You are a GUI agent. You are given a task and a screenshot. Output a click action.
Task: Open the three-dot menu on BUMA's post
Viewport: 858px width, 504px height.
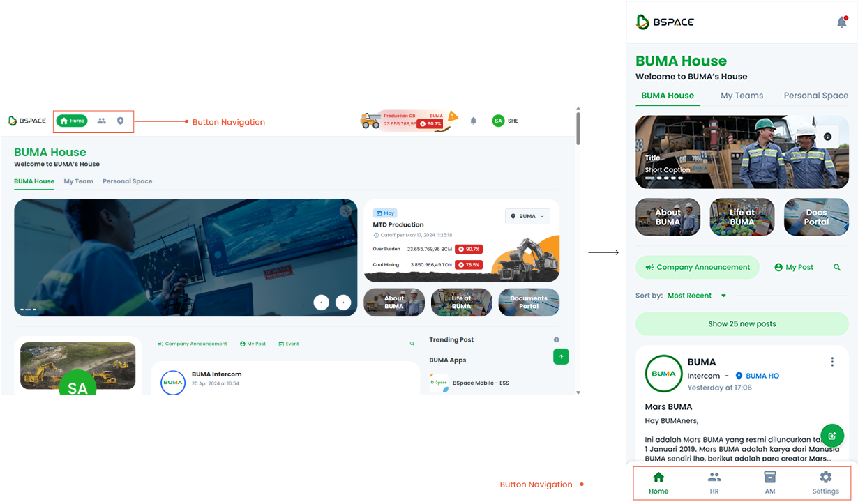point(832,362)
